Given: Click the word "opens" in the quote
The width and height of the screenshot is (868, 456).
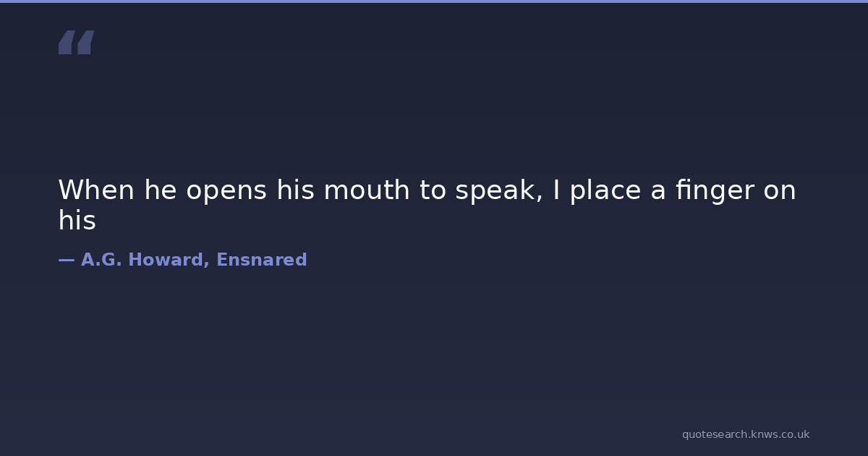Looking at the screenshot, I should click(227, 192).
